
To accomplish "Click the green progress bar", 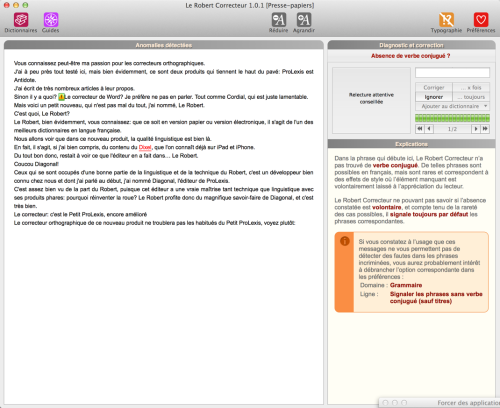I will pyautogui.click(x=452, y=118).
